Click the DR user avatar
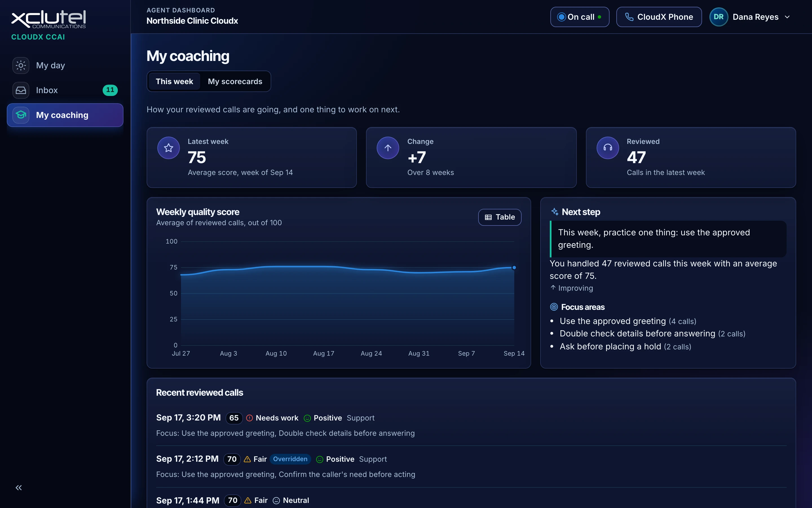This screenshot has height=508, width=812. tap(718, 17)
